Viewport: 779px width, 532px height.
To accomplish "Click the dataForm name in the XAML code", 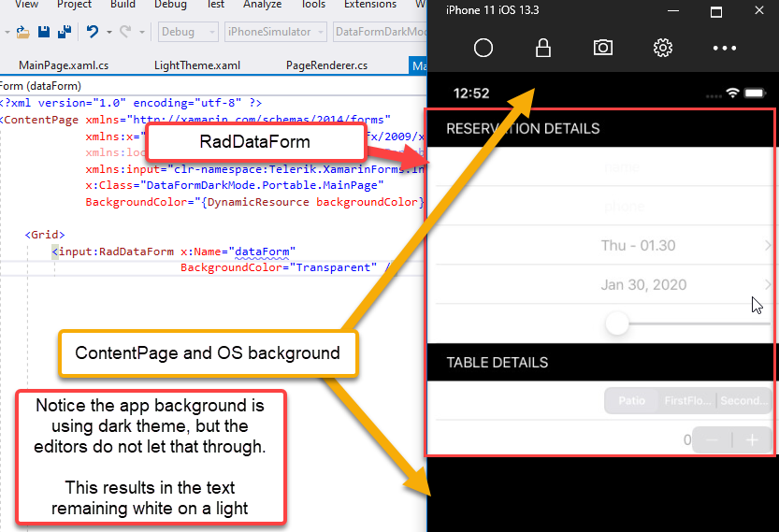I will pos(262,252).
